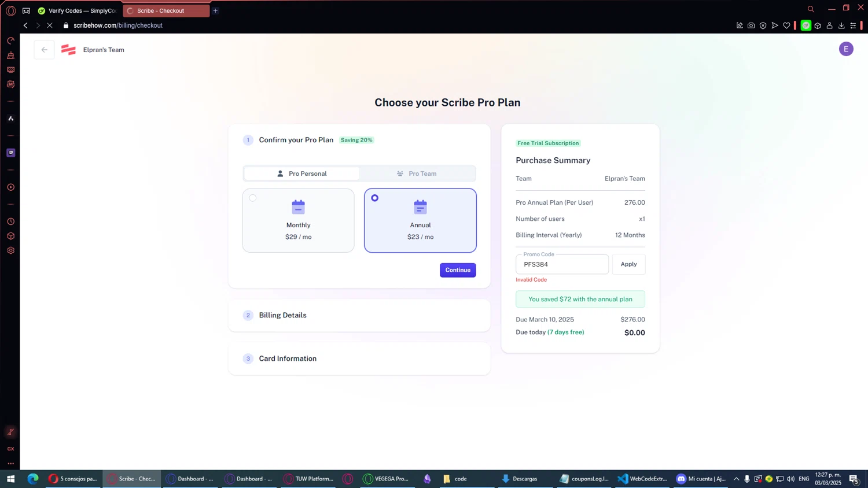Image resolution: width=868 pixels, height=488 pixels.
Task: Open the extensions cube icon in the toolbar
Action: point(818,25)
